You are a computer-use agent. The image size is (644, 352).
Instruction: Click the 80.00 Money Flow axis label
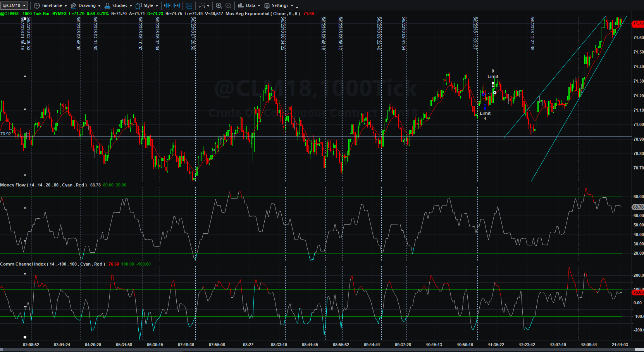point(639,197)
